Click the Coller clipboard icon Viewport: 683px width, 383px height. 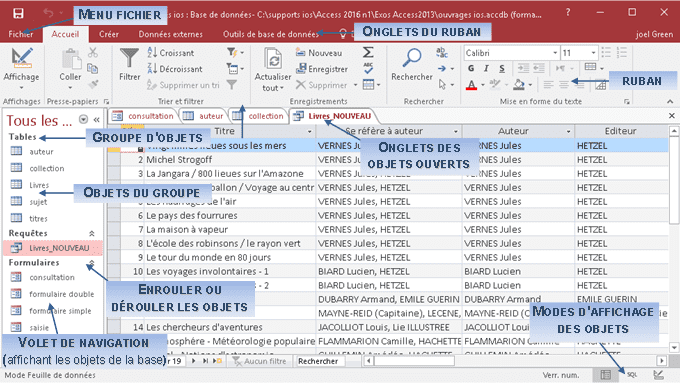pyautogui.click(x=70, y=59)
